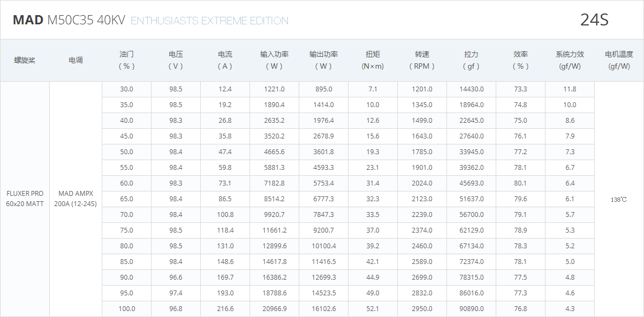Select output power value '2678.9'
644x317 pixels.
pos(324,136)
